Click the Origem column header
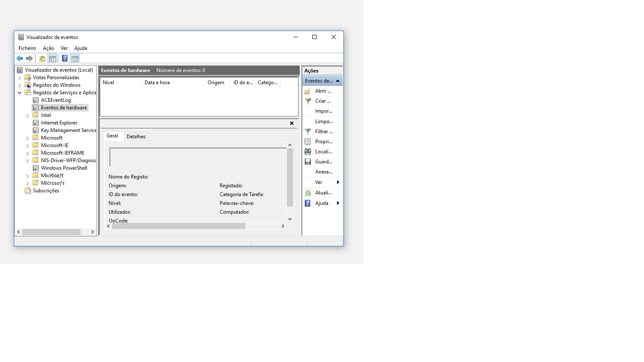 point(218,83)
